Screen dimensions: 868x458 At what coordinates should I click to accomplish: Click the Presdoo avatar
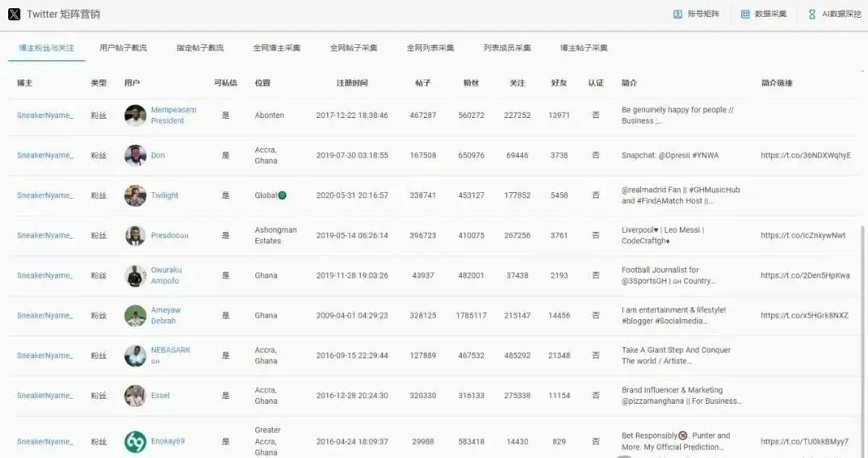tap(135, 235)
